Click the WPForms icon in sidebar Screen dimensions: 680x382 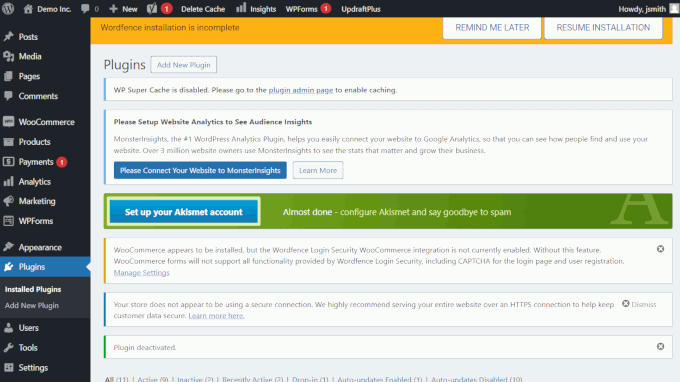9,221
